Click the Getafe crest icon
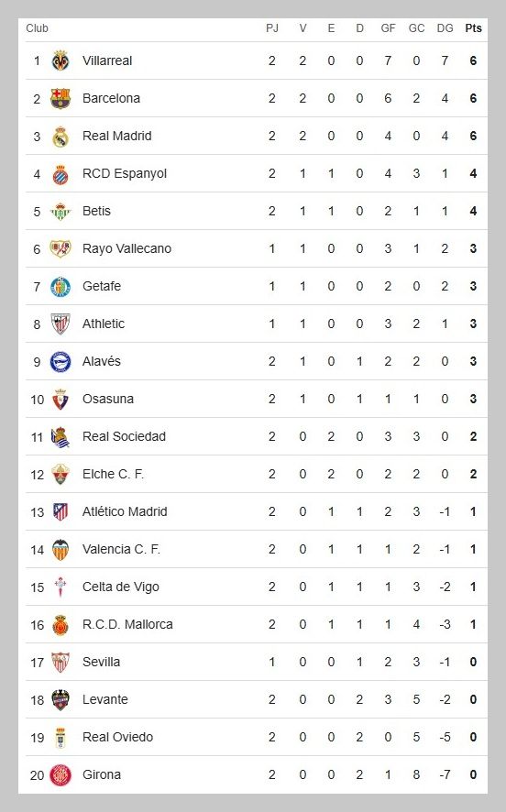The image size is (506, 812). (60, 286)
